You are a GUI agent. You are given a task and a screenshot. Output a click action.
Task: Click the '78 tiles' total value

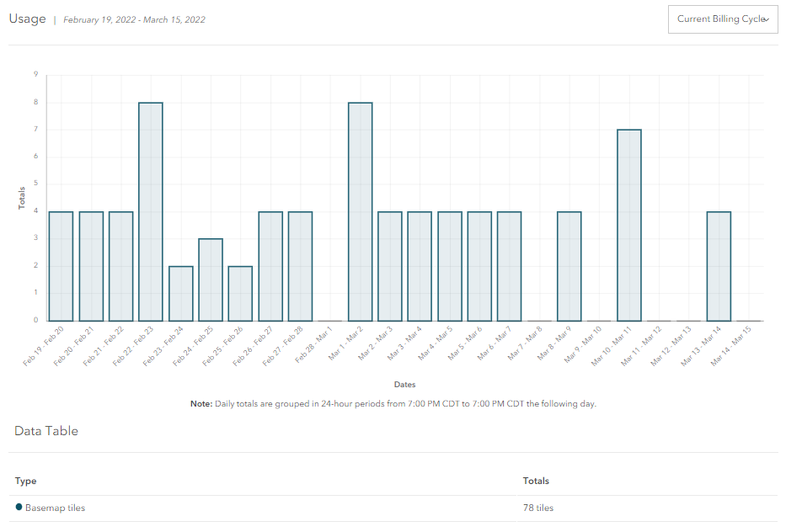(538, 508)
